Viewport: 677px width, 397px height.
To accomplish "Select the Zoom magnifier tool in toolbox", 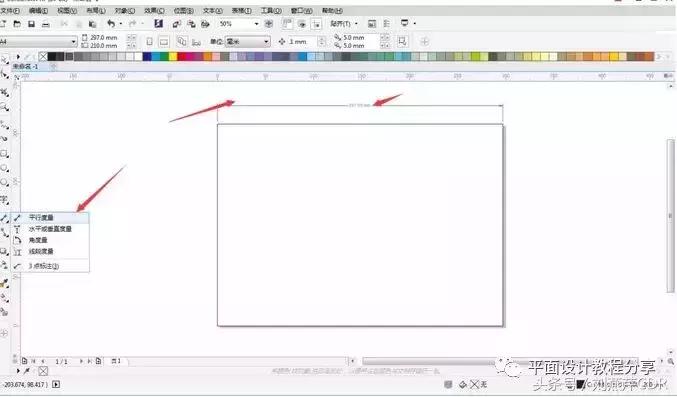I will (4, 107).
